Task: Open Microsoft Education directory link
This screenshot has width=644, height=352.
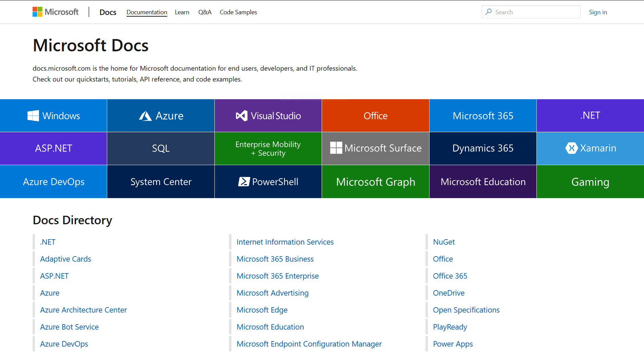Action: [x=270, y=327]
